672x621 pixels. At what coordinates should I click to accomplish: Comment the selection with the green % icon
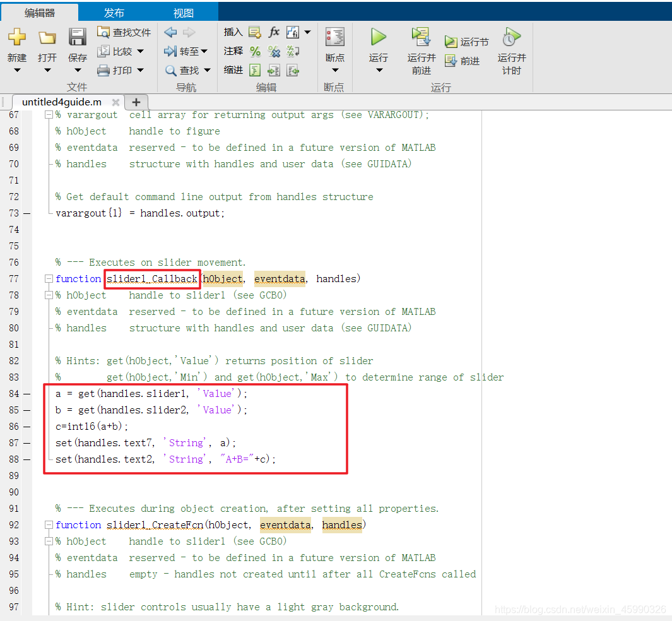[x=255, y=51]
